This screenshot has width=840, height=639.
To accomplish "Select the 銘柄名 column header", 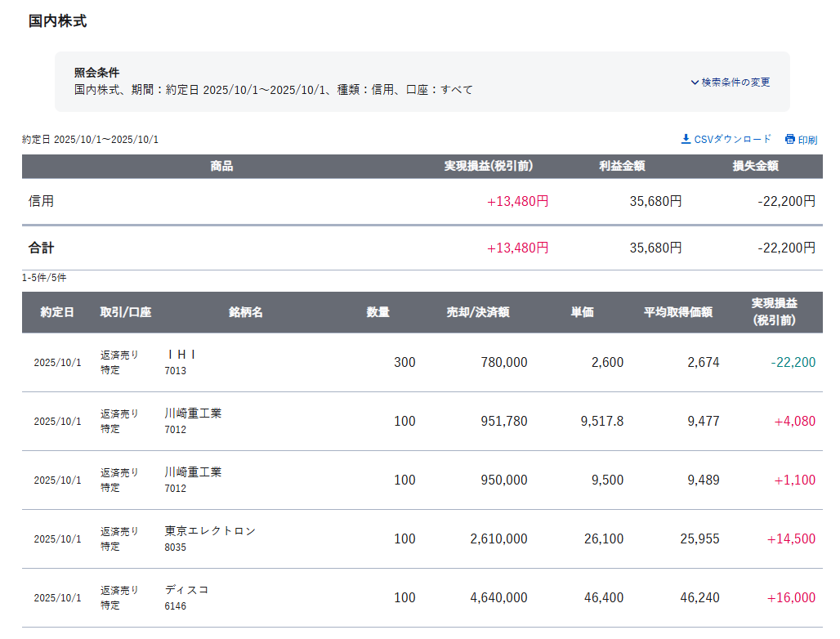I will 246,312.
